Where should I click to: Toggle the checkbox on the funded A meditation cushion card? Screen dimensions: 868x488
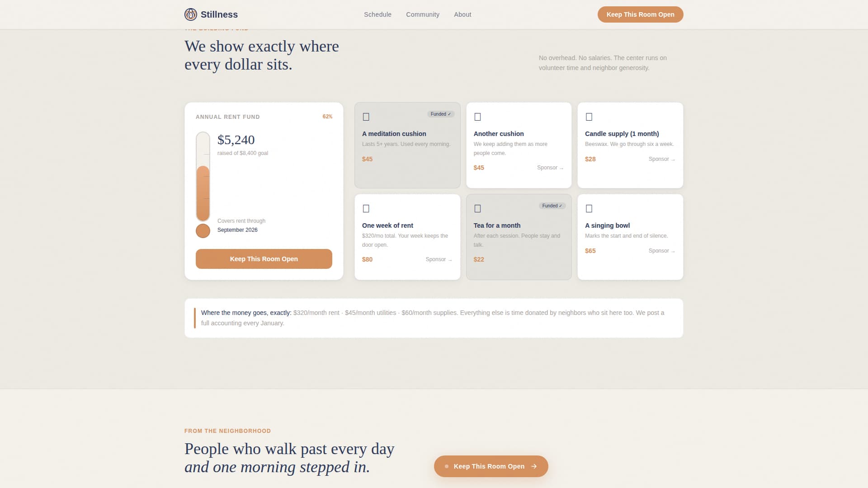367,117
